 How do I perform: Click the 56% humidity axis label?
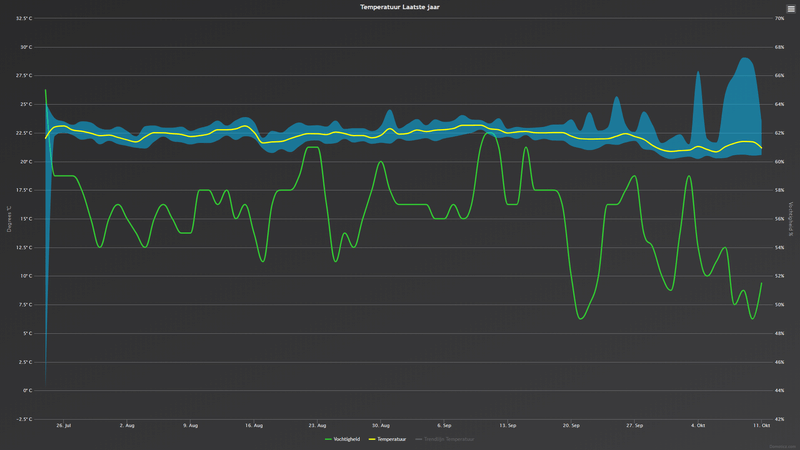[780, 219]
